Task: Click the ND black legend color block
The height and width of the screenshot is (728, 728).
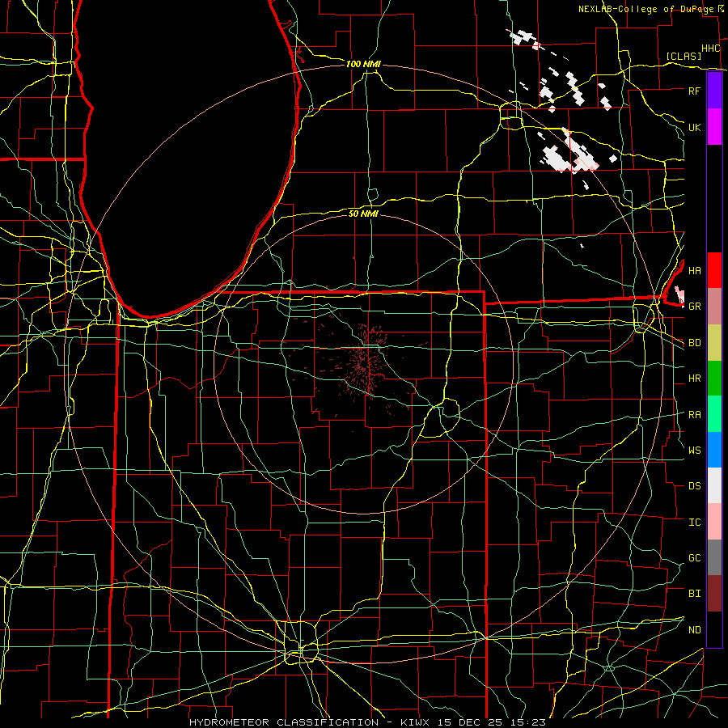Action: click(714, 629)
